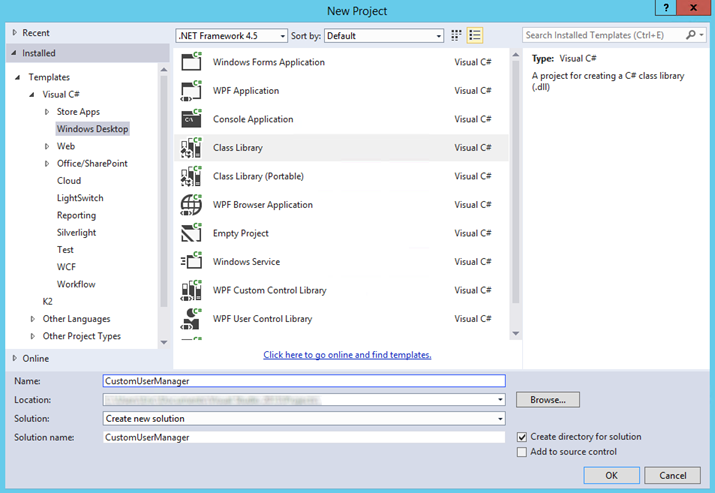Select the Empty Project template name
Screen dimensions: 715x493
240,233
